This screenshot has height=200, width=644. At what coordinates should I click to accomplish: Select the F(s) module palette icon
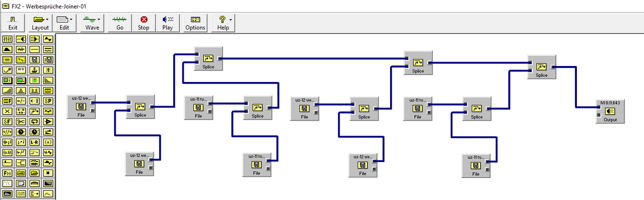[8, 172]
